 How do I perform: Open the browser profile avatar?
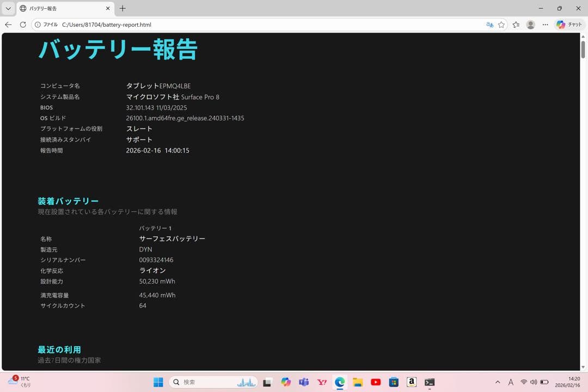point(531,24)
